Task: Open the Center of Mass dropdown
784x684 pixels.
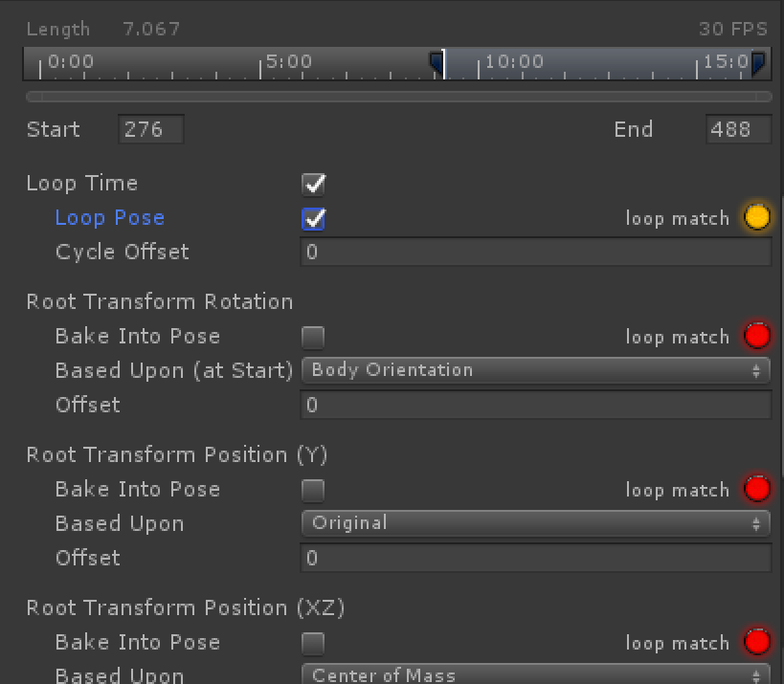Action: pos(536,675)
